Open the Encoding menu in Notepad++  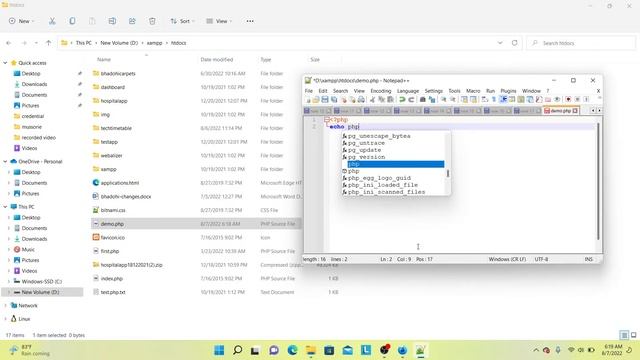[x=380, y=91]
